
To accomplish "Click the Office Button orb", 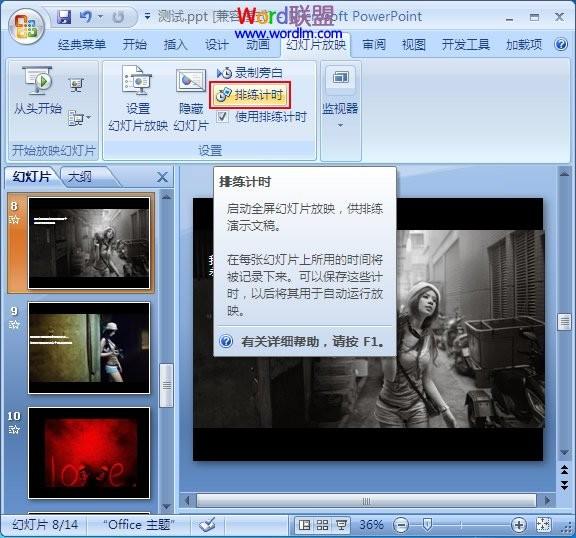I will coord(25,26).
